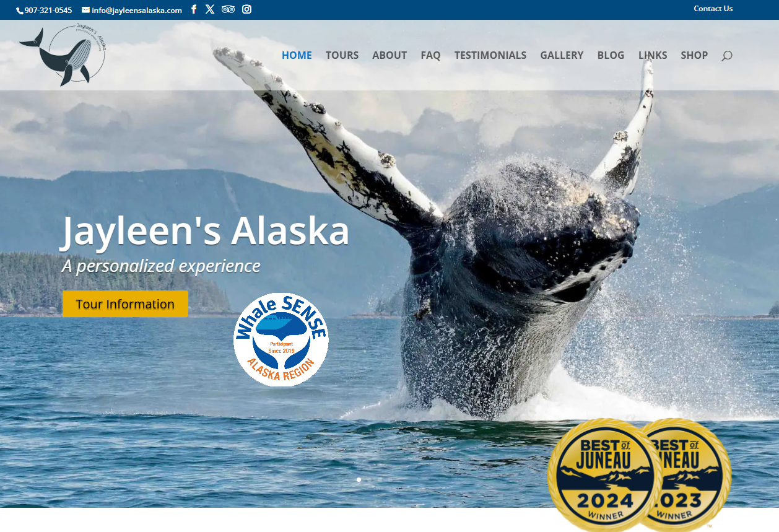Open the FAQ menu item
This screenshot has width=779, height=532.
pyautogui.click(x=430, y=55)
